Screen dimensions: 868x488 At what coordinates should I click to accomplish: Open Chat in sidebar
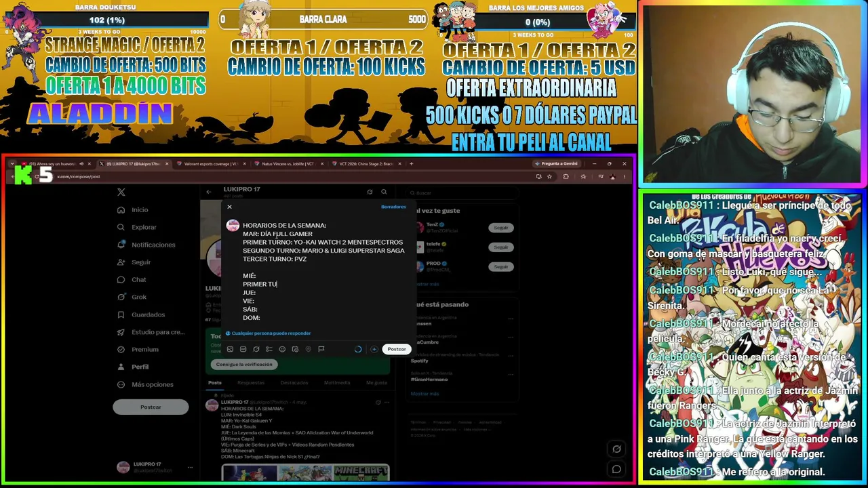pos(132,279)
